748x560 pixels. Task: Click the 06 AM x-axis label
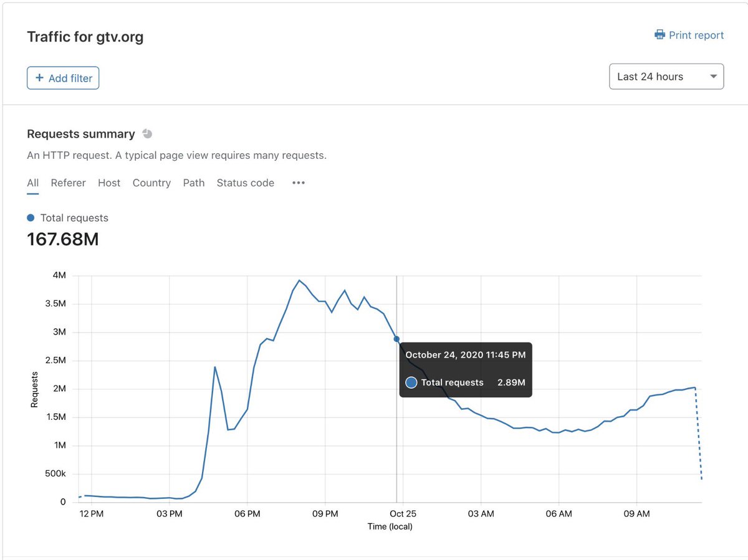coord(559,514)
